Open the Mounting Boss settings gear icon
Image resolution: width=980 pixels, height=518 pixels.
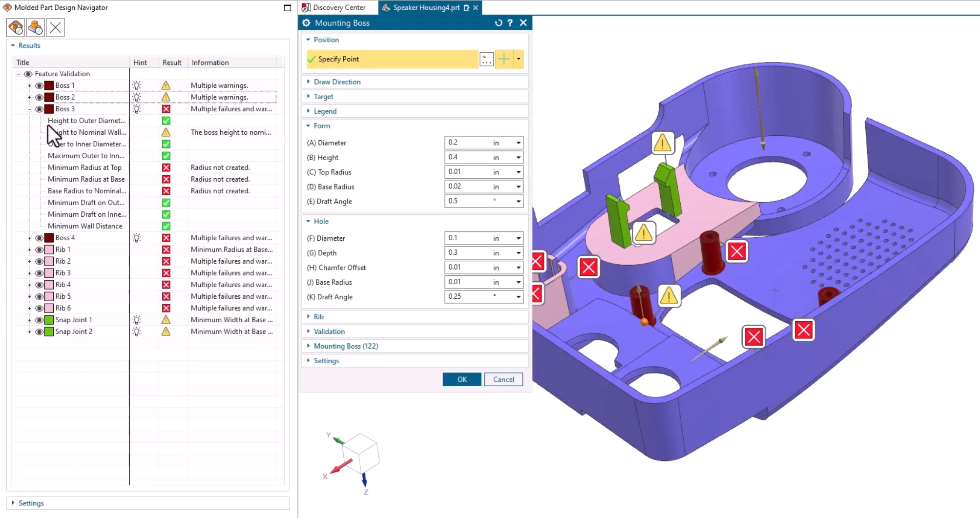point(307,23)
